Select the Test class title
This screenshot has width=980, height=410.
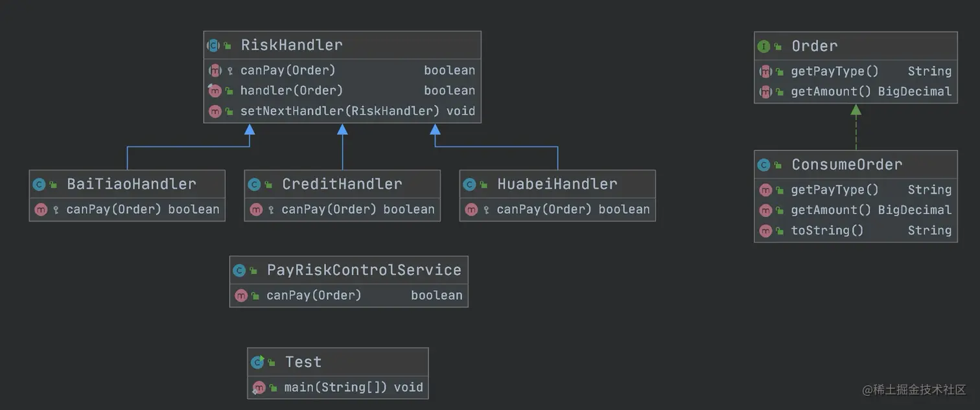[x=303, y=362]
